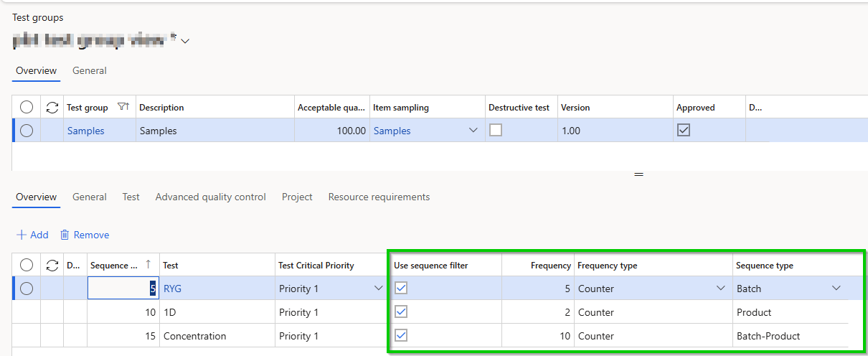This screenshot has height=356, width=868.
Task: Click the Test Critical Priority column header
Action: pyautogui.click(x=316, y=266)
